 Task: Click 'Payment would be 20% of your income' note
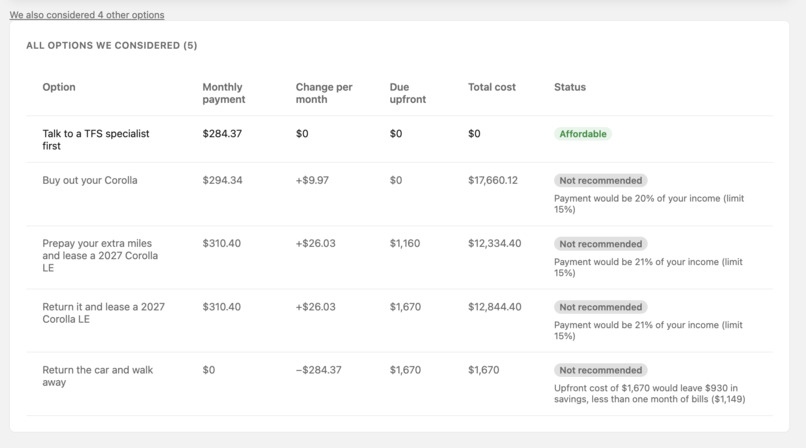pos(649,204)
